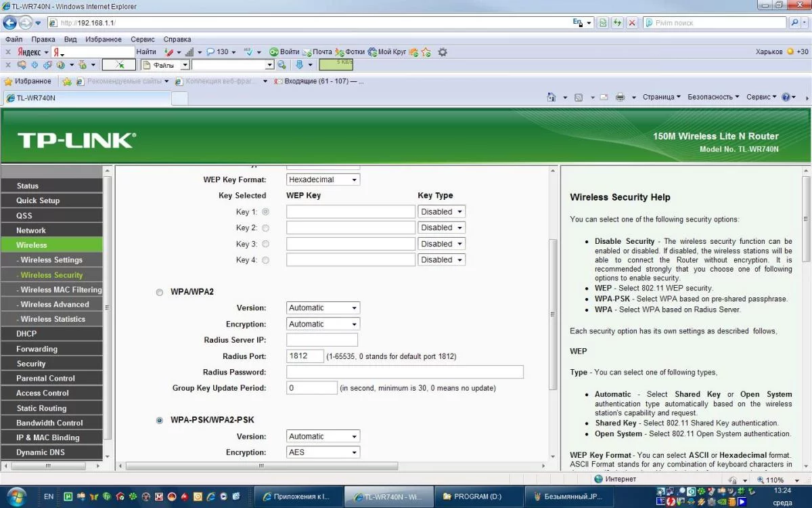Click the Radius Password input field
The image size is (812, 508).
(x=405, y=372)
